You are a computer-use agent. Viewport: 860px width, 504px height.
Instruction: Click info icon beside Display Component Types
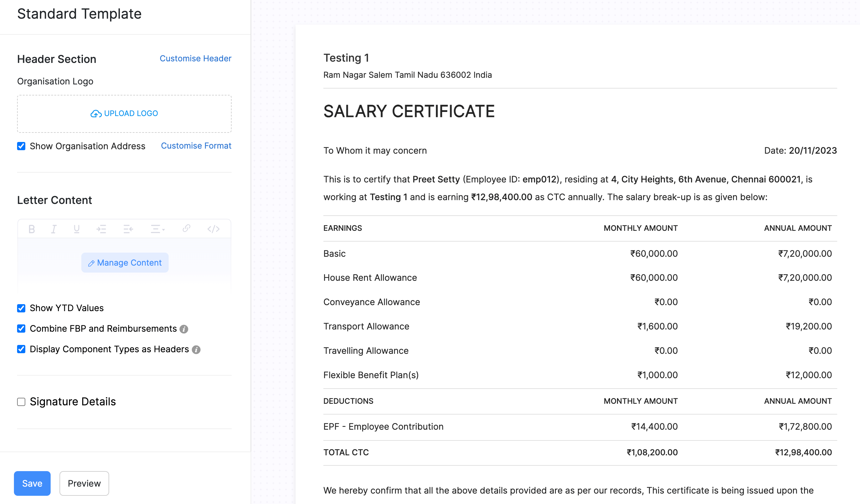(196, 349)
